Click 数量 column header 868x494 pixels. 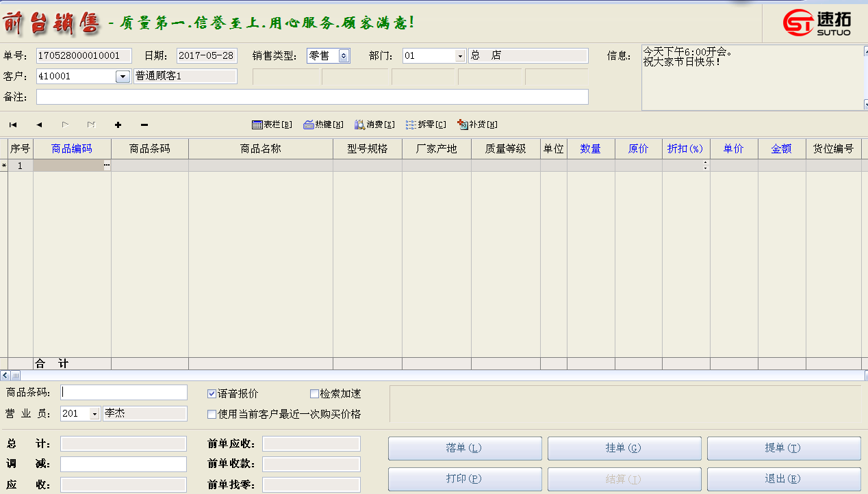point(591,148)
